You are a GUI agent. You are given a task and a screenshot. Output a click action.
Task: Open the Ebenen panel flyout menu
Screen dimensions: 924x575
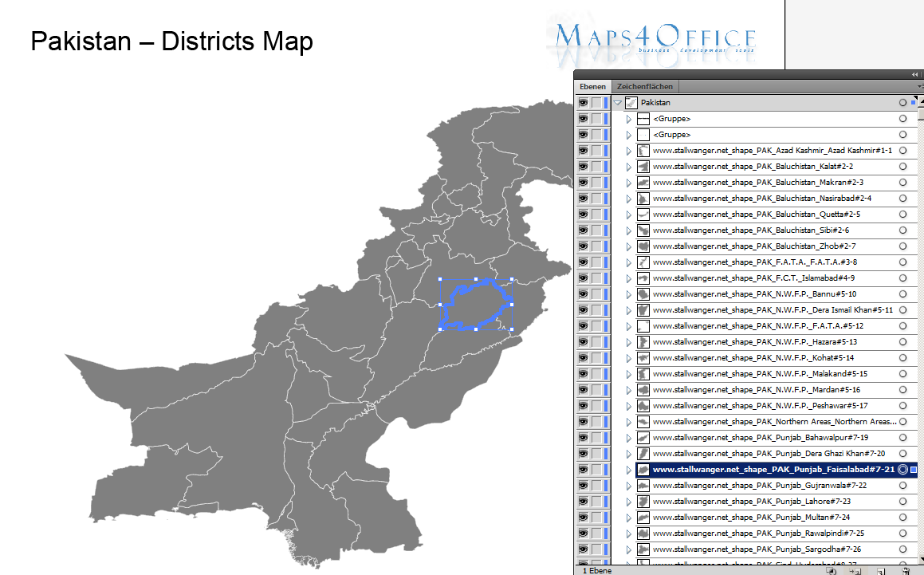coord(919,86)
